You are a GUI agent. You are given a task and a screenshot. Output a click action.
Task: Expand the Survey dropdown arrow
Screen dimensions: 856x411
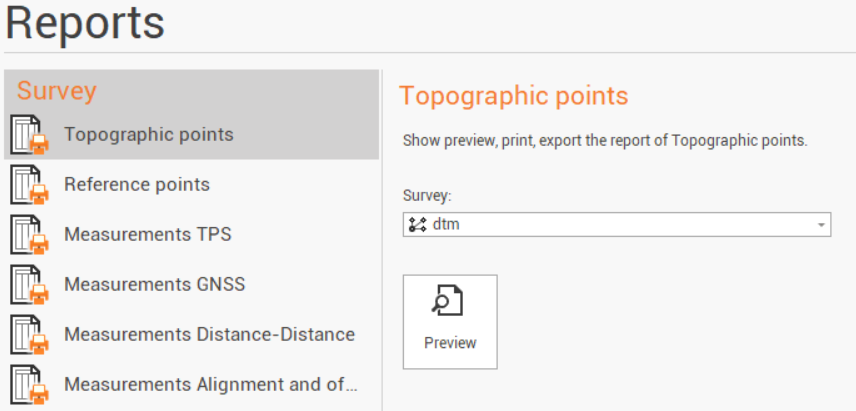[821, 225]
